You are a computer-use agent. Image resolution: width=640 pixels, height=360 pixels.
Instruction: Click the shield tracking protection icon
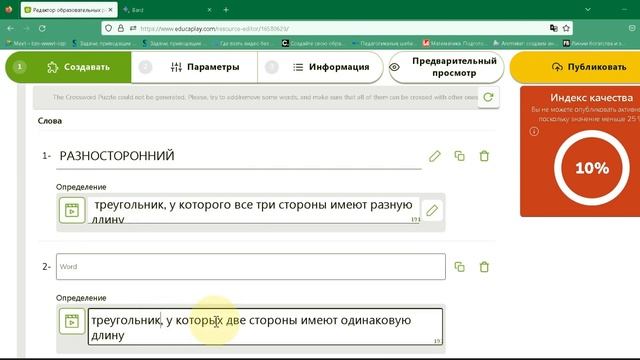tap(108, 28)
